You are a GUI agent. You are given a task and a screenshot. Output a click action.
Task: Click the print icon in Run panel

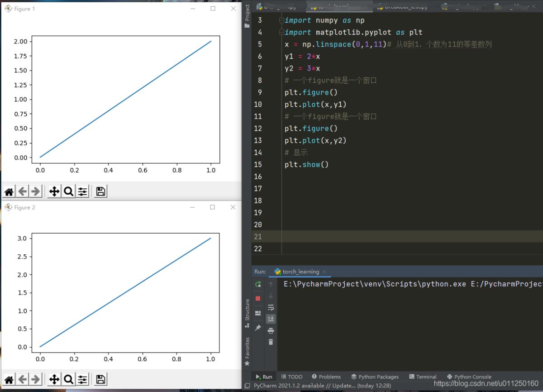tap(271, 330)
